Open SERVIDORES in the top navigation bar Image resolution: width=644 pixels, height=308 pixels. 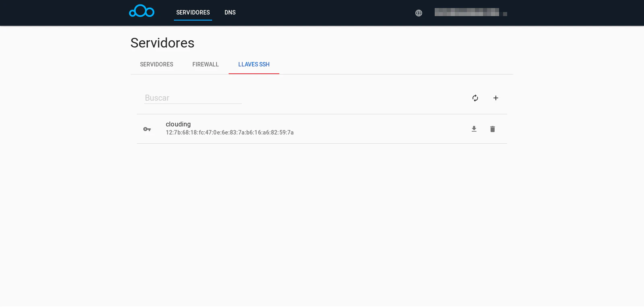pos(193,12)
